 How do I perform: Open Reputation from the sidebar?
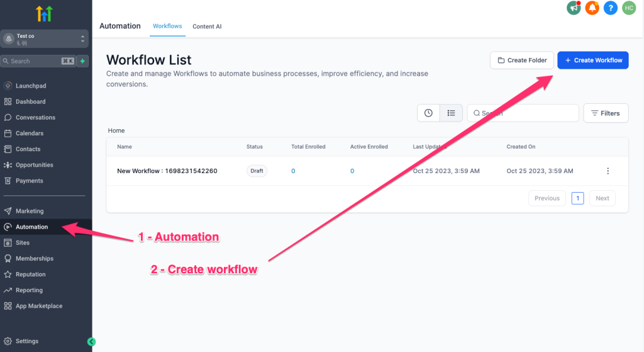pyautogui.click(x=30, y=275)
